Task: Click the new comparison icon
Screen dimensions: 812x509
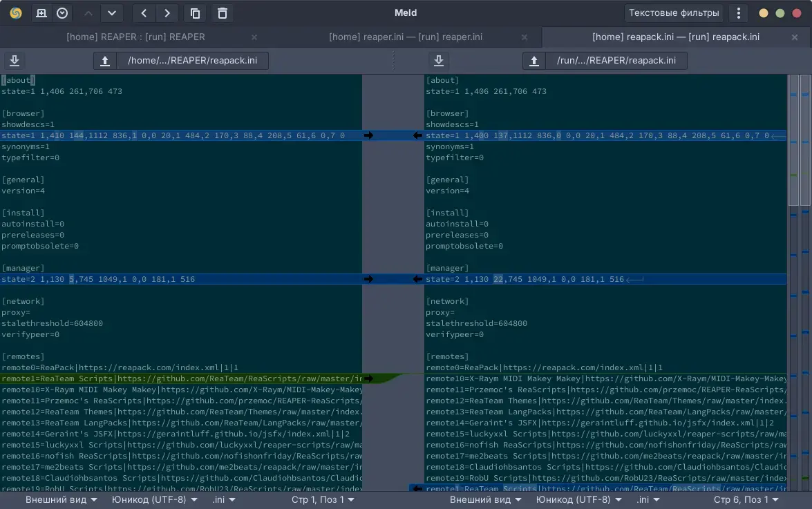Action: 41,13
